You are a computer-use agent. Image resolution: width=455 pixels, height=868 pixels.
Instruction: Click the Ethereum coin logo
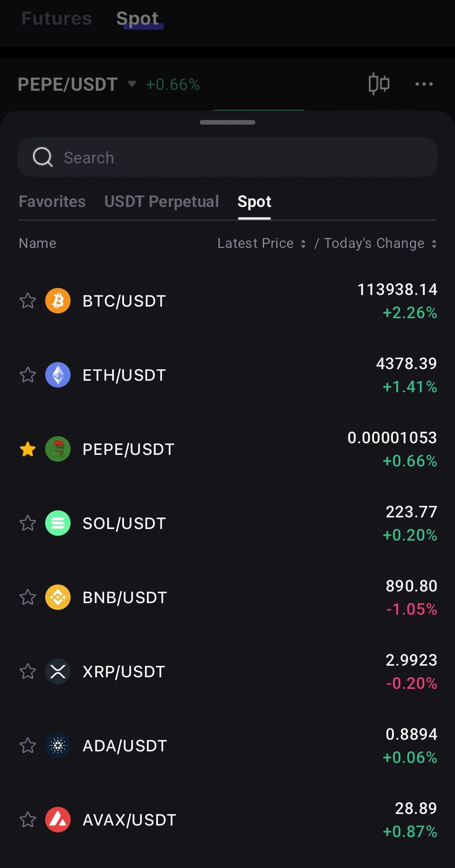[58, 375]
